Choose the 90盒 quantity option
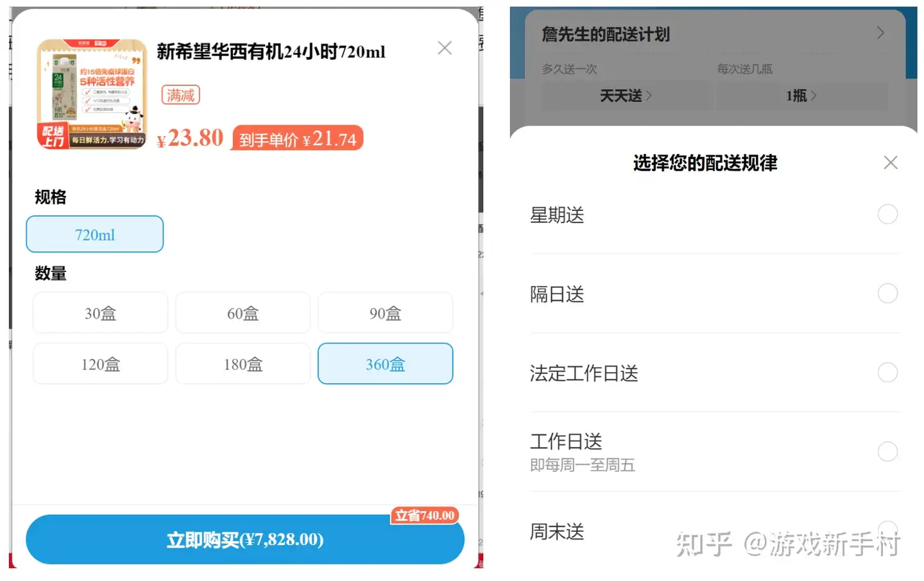The image size is (924, 581). point(385,313)
